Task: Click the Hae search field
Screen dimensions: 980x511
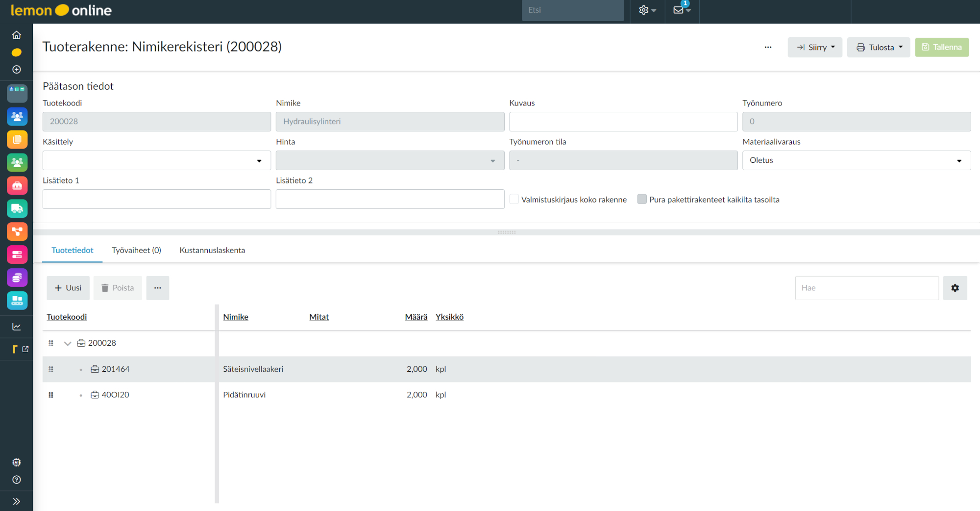Action: 866,288
